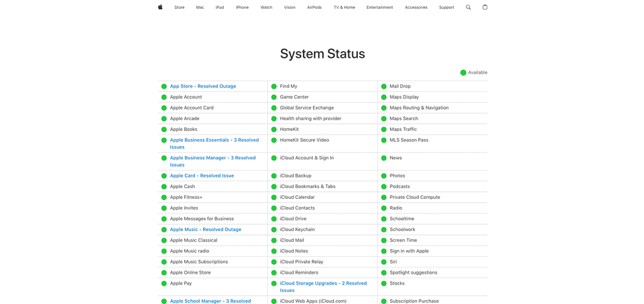Click MLS Season Pass text
This screenshot has width=644, height=304.
pyautogui.click(x=409, y=140)
